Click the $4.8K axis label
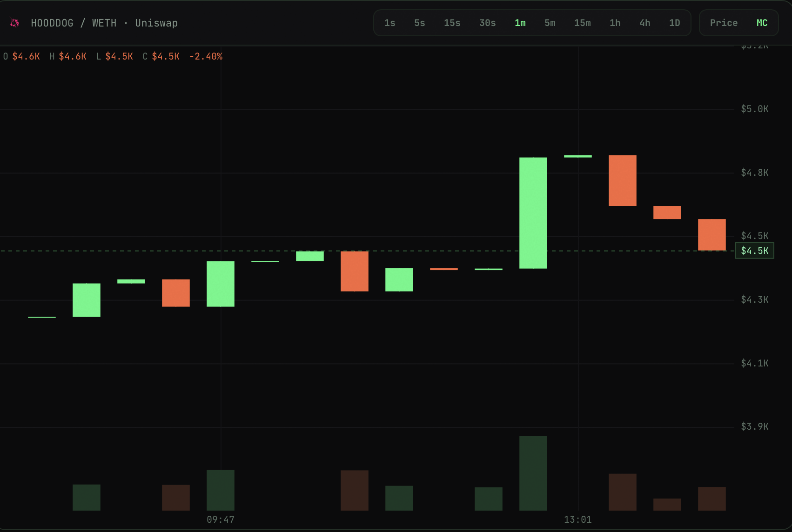The width and height of the screenshot is (792, 532). tap(755, 173)
